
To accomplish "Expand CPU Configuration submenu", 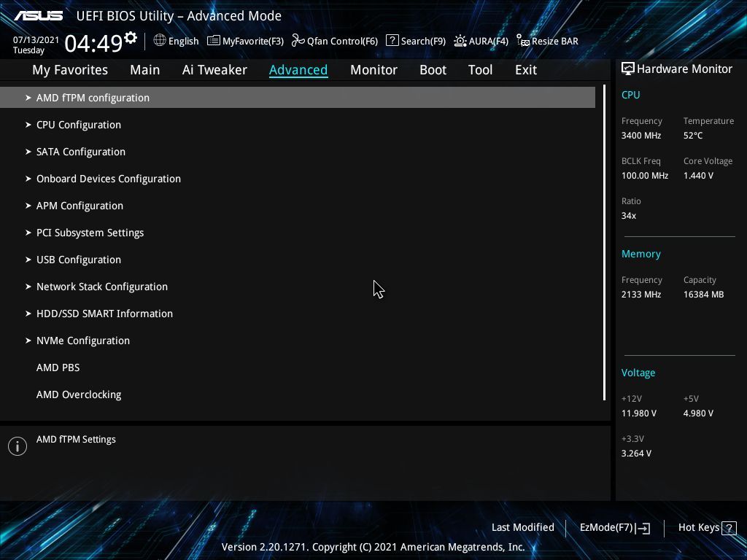I will [x=298, y=125].
